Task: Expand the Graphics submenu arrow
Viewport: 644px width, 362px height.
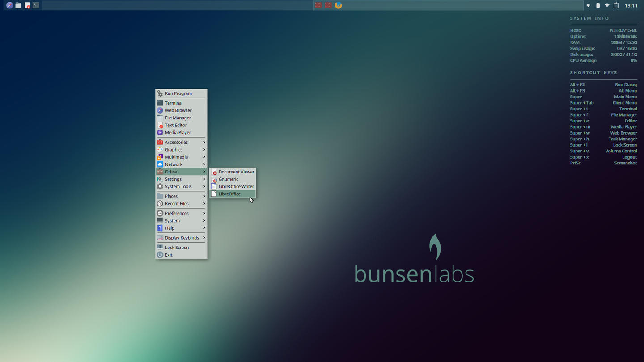Action: [204, 150]
